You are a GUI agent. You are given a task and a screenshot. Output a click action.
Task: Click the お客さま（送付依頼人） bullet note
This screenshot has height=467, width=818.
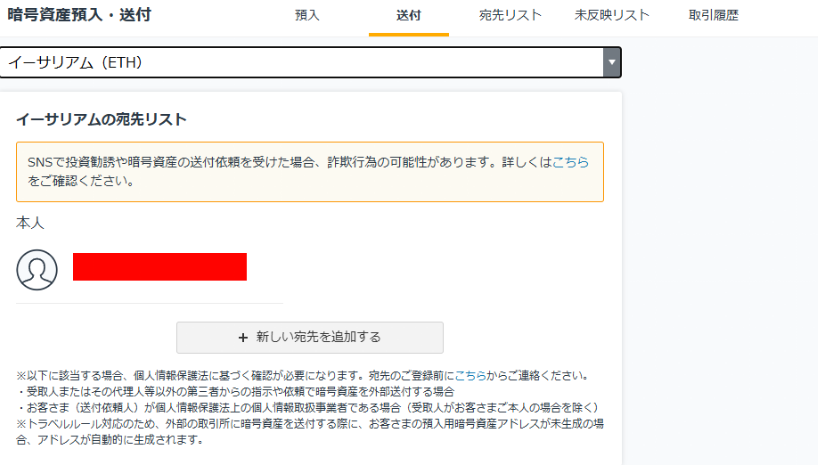click(308, 408)
